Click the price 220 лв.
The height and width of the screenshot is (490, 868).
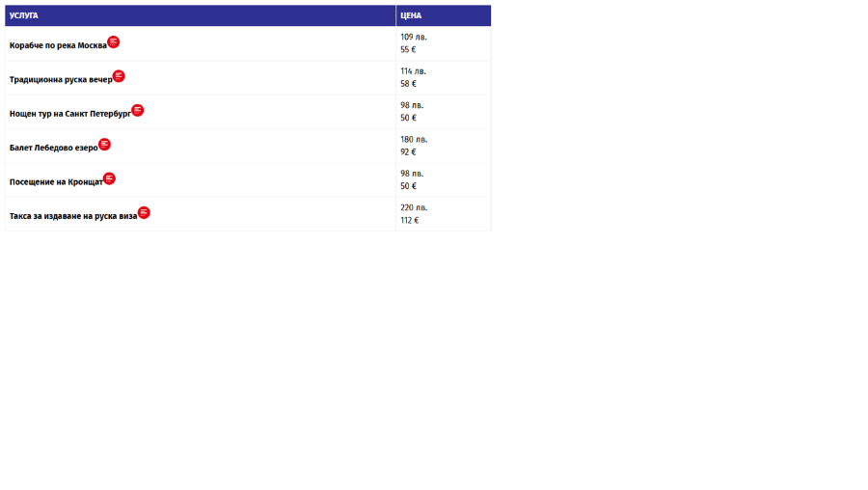(414, 207)
